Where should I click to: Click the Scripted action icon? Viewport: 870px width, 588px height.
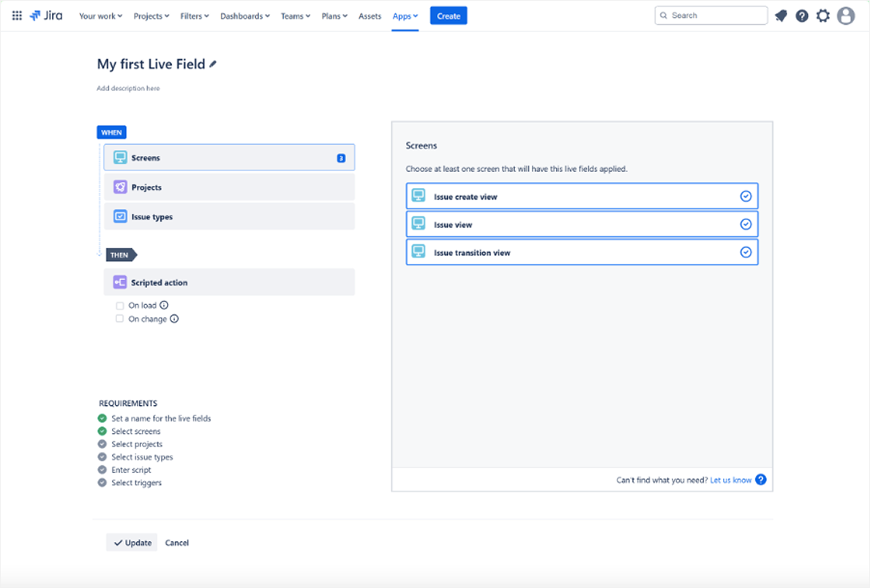120,282
